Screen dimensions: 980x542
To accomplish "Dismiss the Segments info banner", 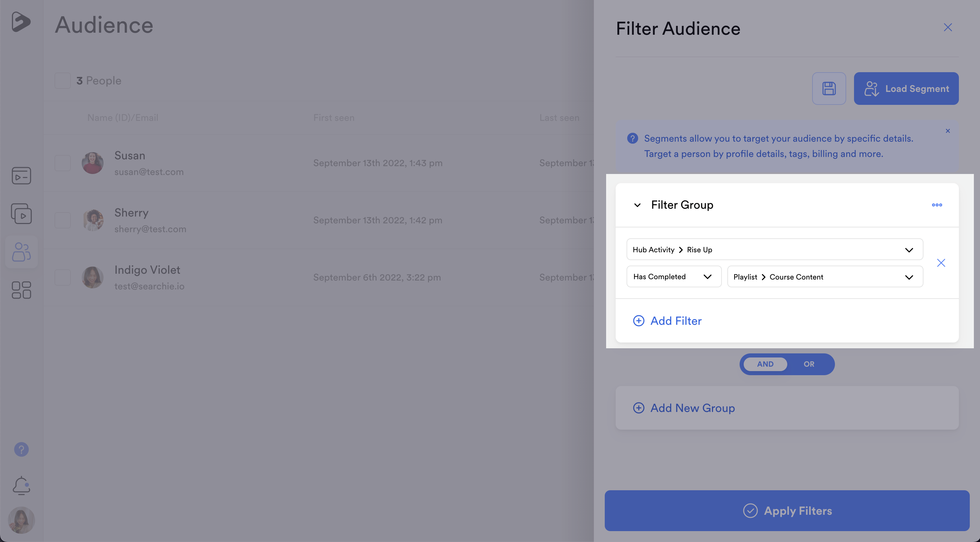I will pos(948,131).
